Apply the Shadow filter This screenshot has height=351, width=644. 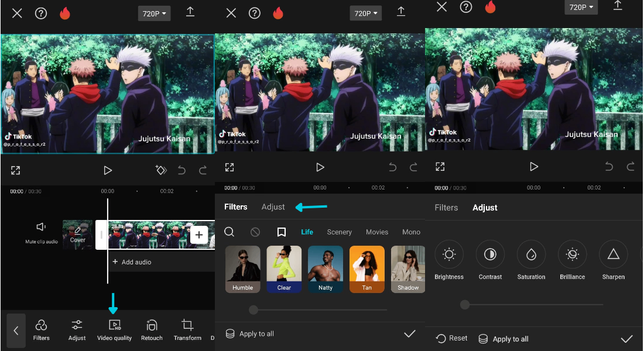coord(408,269)
